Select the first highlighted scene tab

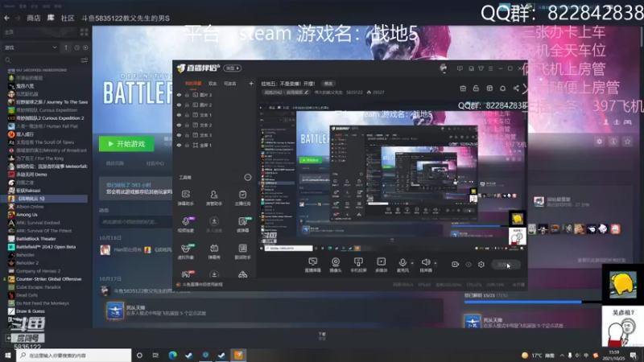(x=193, y=84)
